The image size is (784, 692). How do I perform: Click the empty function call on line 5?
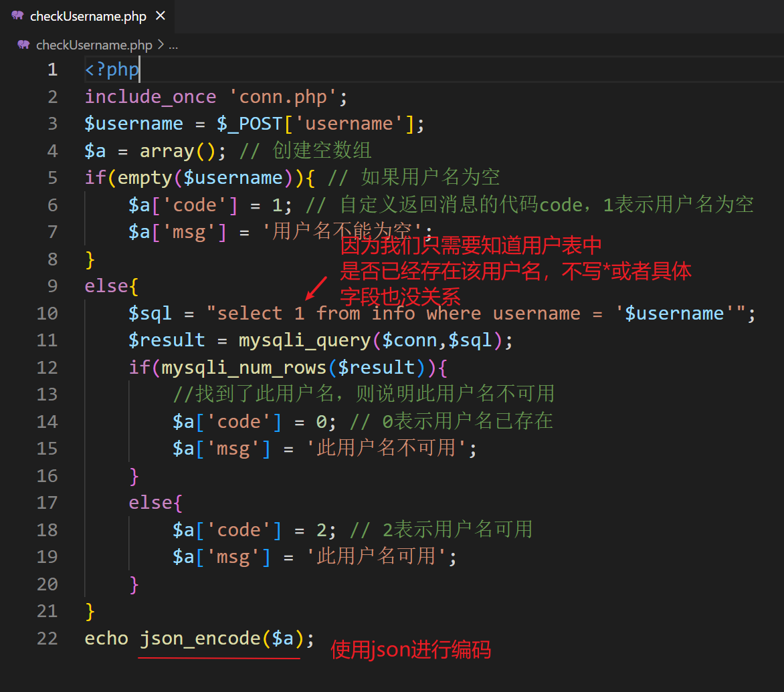(145, 178)
